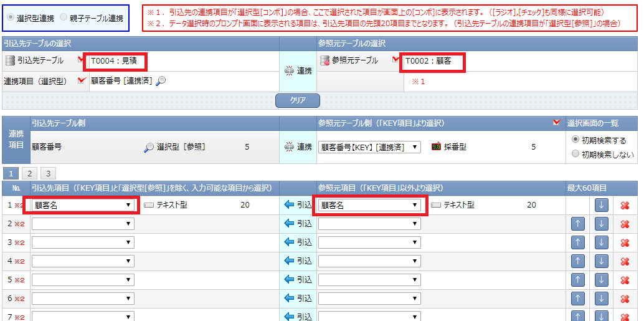Click the up arrow button in row 5

578,280
